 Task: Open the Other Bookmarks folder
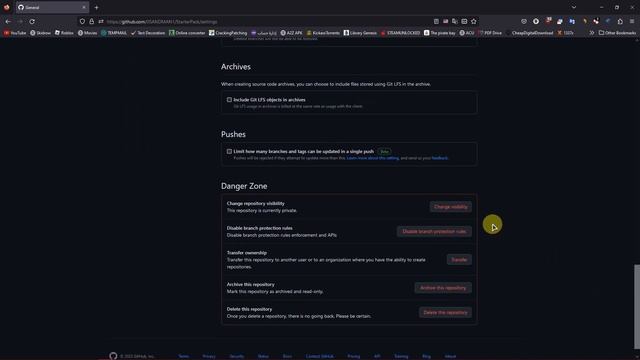point(617,33)
